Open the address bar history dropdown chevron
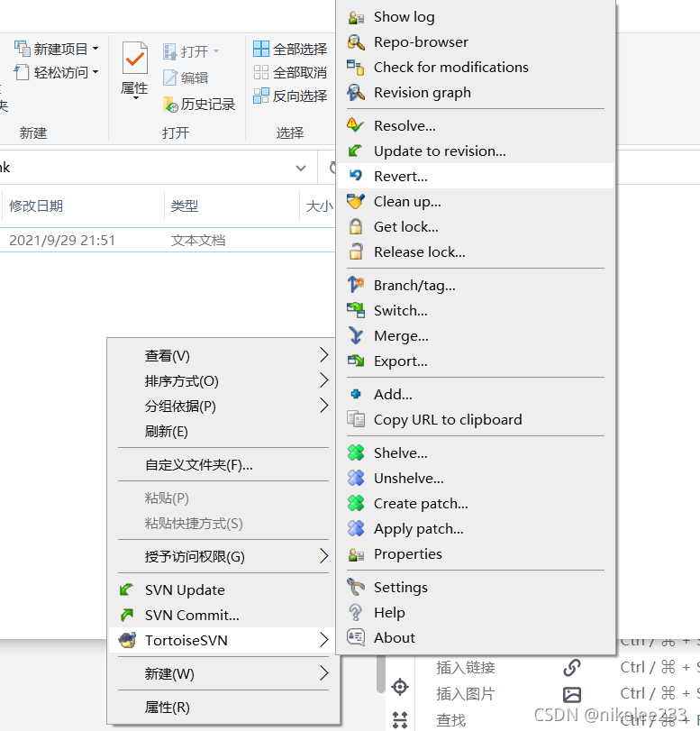This screenshot has height=731, width=700. pos(301,168)
